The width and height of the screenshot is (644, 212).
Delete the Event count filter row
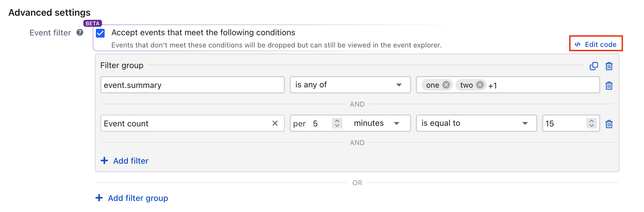pos(609,124)
